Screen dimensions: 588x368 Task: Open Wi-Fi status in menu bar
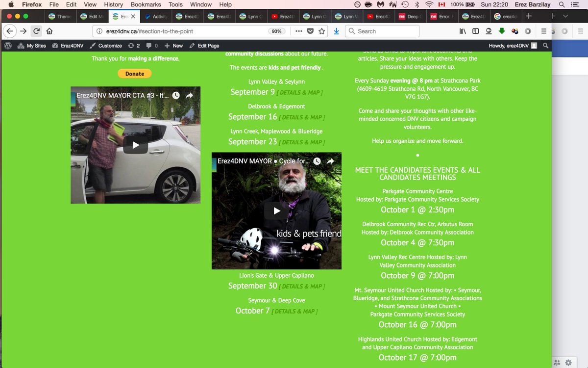[x=429, y=4]
